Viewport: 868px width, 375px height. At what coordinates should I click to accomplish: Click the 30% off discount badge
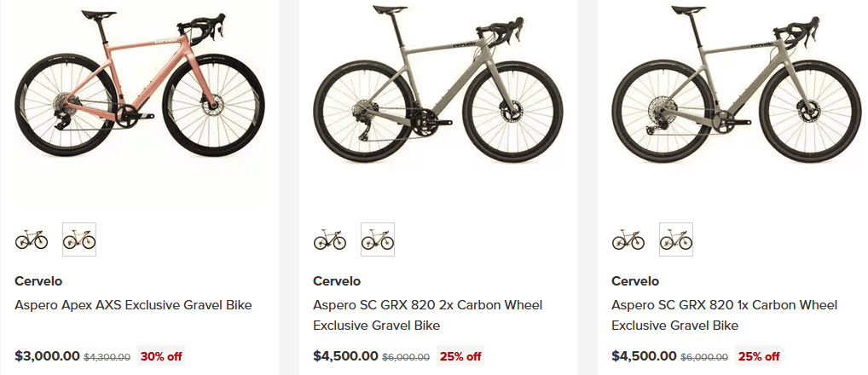pyautogui.click(x=161, y=356)
